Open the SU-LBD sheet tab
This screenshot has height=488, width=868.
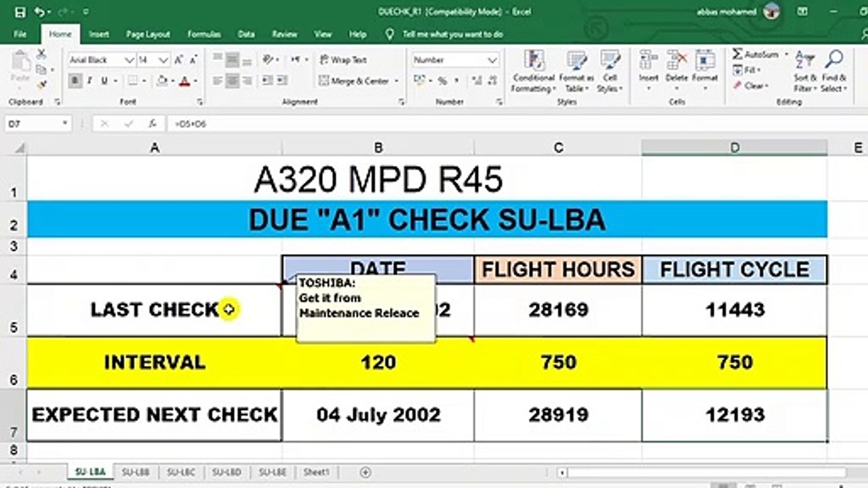click(226, 472)
